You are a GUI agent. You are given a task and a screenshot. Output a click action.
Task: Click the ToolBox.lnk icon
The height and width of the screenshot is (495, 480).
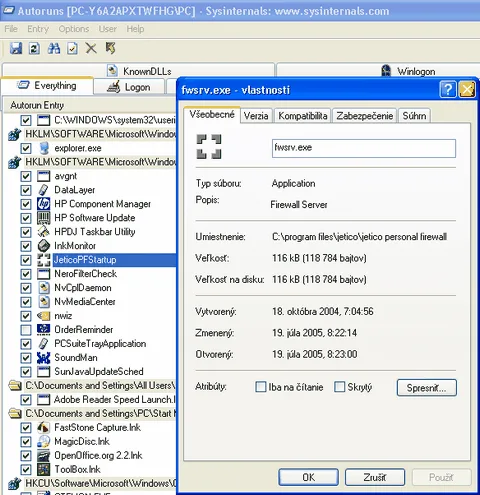pyautogui.click(x=43, y=469)
